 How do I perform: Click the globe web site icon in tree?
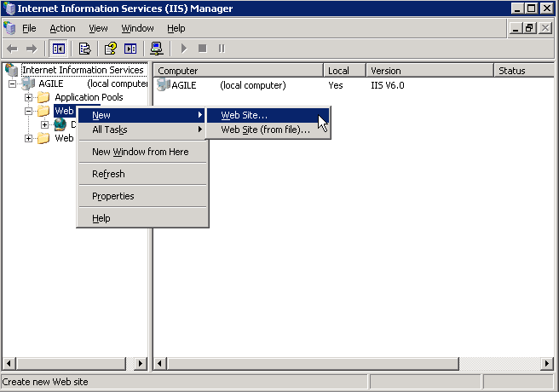(60, 124)
